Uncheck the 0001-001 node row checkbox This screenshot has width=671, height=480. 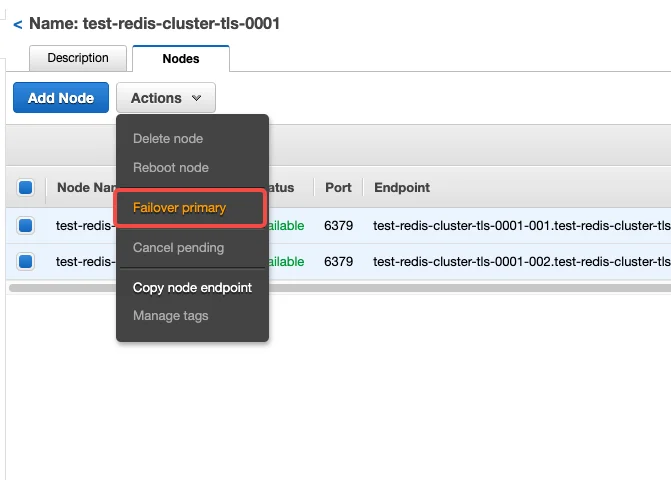point(26,225)
